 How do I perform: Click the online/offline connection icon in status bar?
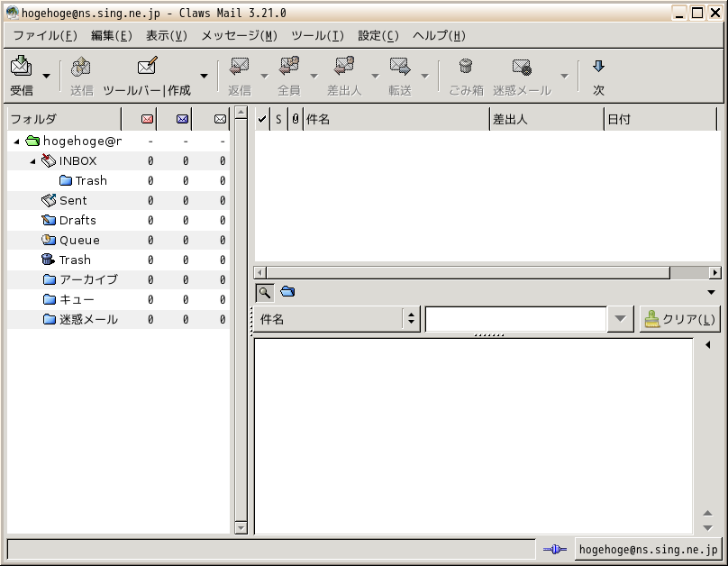click(555, 550)
